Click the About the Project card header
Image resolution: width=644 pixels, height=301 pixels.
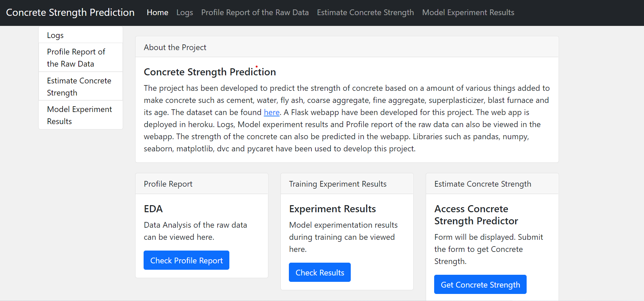coord(175,47)
